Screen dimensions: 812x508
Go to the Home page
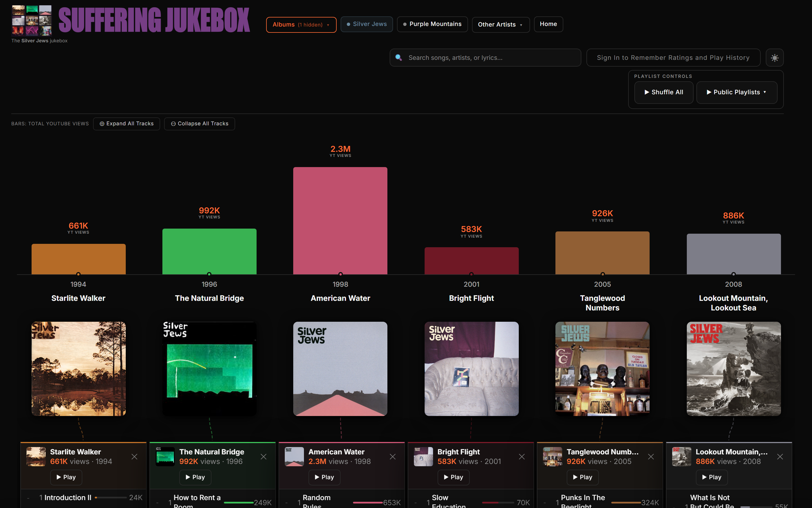tap(548, 24)
